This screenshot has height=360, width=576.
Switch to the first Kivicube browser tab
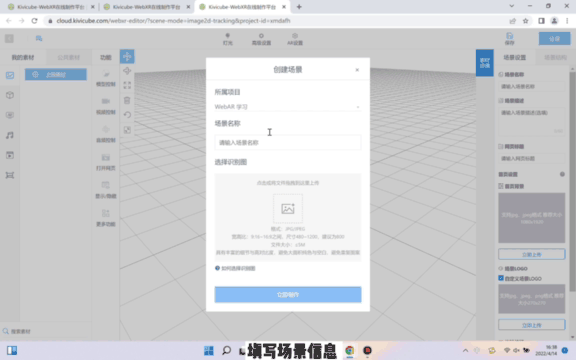click(x=51, y=7)
